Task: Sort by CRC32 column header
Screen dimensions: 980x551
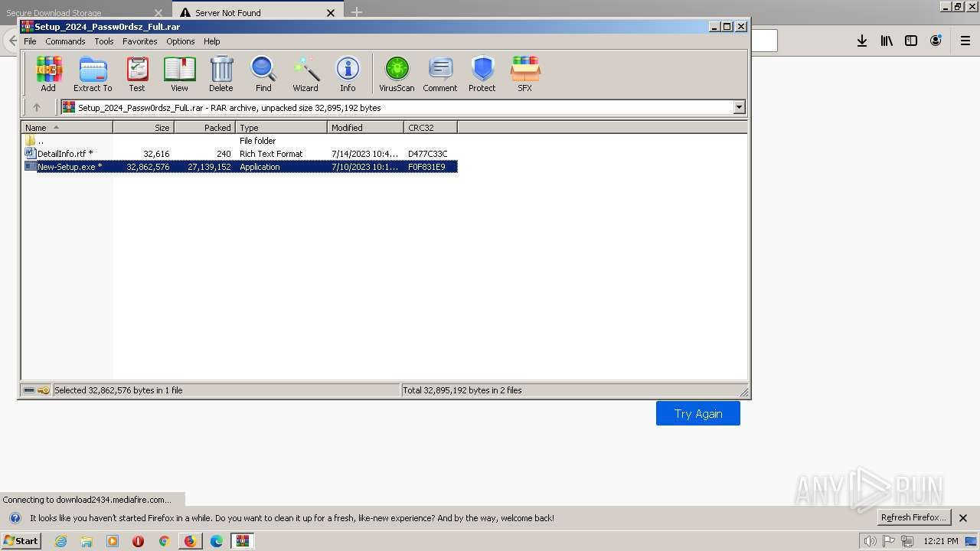Action: coord(430,128)
